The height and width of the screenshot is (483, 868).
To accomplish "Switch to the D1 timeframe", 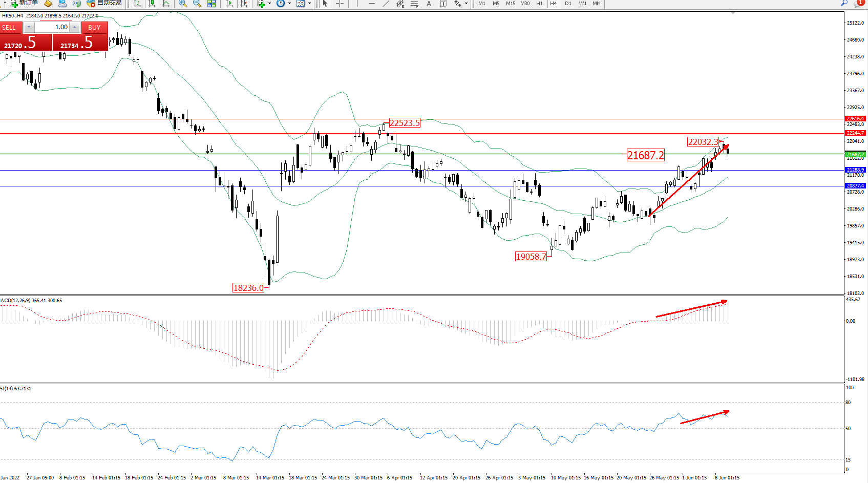I will coord(568,4).
